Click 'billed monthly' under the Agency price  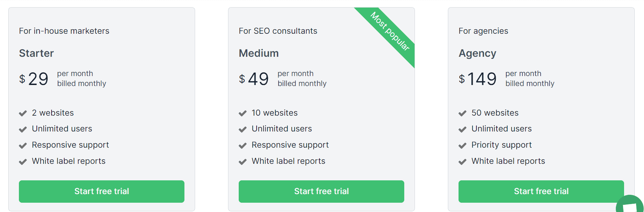tap(530, 83)
